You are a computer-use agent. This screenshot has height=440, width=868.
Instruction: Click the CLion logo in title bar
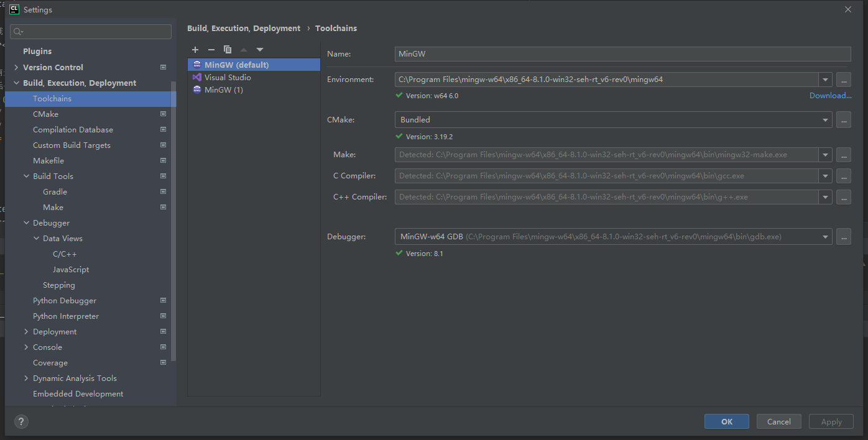[14, 9]
